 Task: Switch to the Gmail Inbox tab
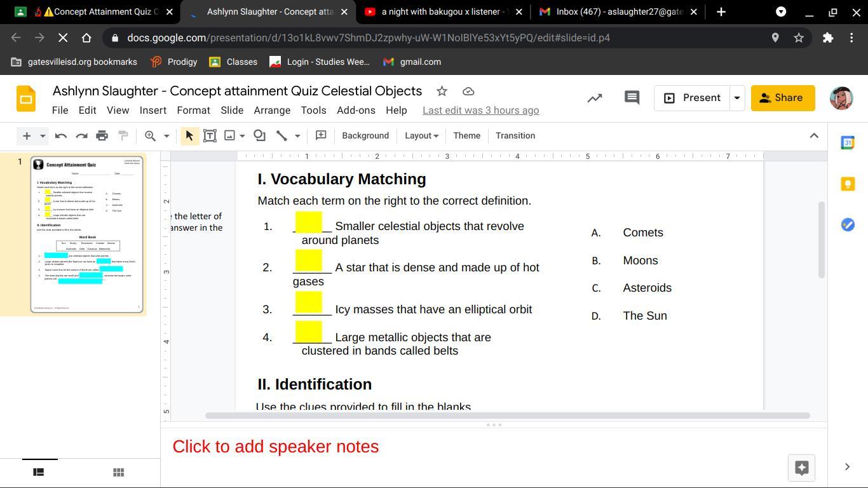pos(618,11)
